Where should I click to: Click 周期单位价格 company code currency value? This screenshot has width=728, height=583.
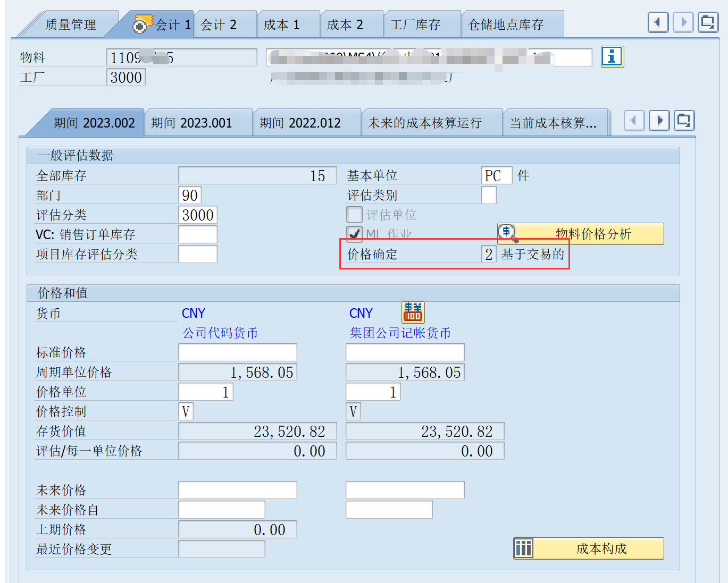[238, 372]
